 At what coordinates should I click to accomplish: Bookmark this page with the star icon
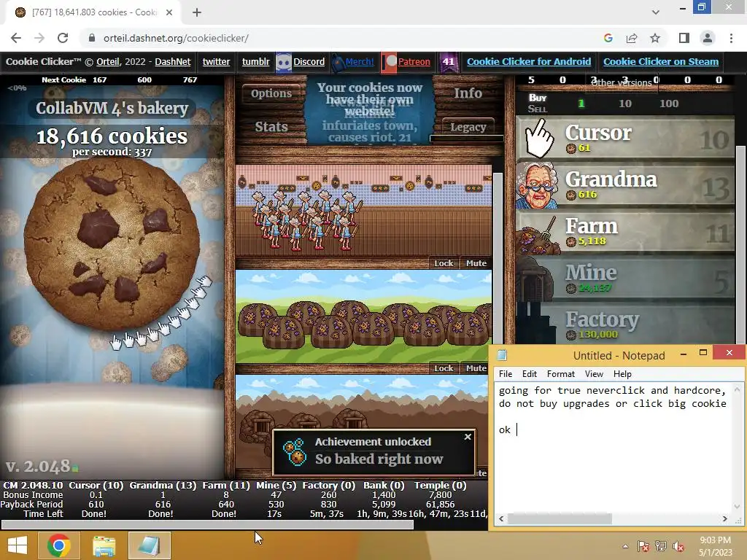tap(655, 38)
